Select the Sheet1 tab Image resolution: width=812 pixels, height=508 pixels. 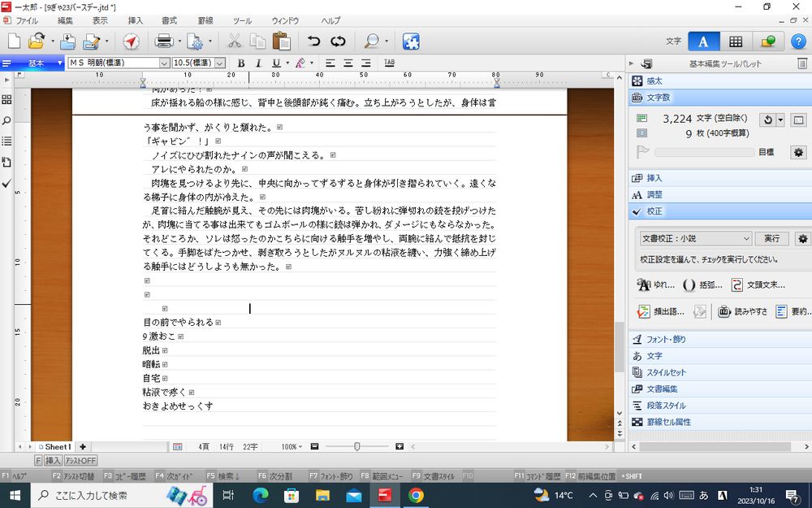pos(55,447)
